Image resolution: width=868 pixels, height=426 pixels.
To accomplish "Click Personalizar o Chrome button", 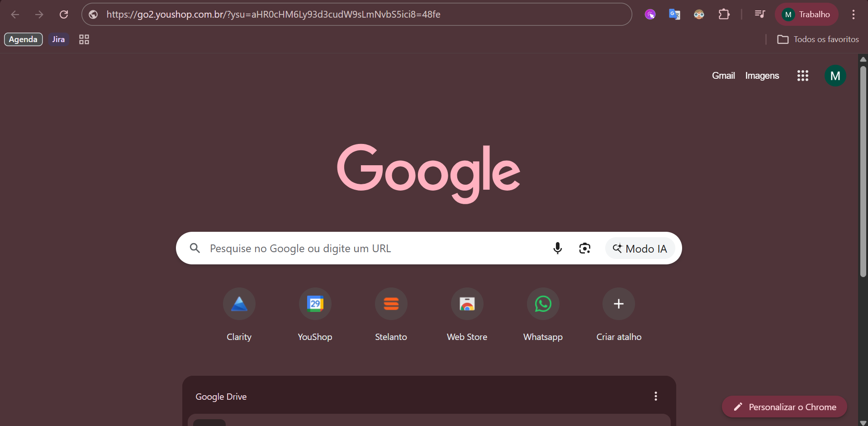I will 784,407.
